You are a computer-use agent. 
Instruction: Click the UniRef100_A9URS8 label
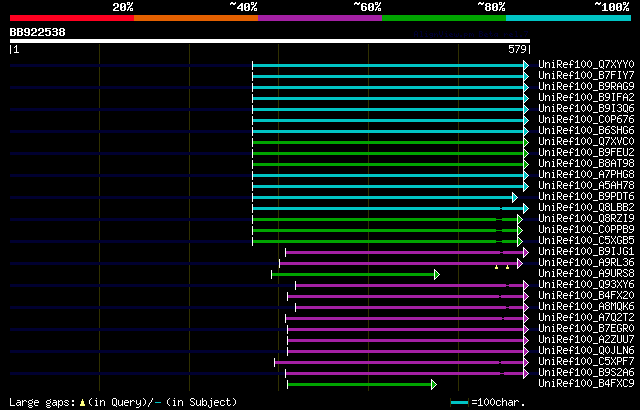[586, 274]
